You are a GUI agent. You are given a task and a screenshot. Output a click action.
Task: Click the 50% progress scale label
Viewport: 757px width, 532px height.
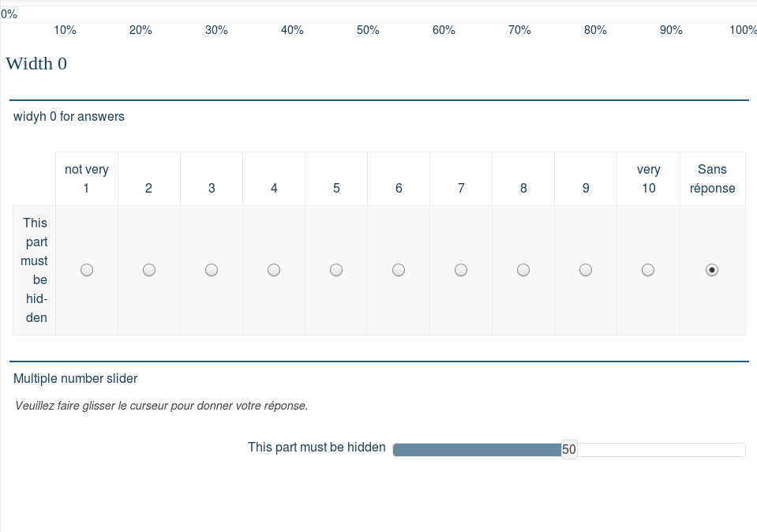pyautogui.click(x=368, y=30)
